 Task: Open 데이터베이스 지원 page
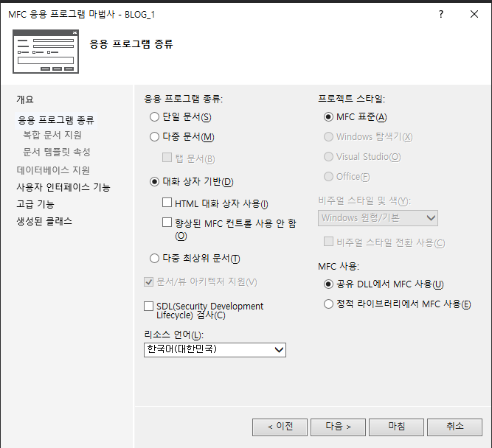(53, 170)
